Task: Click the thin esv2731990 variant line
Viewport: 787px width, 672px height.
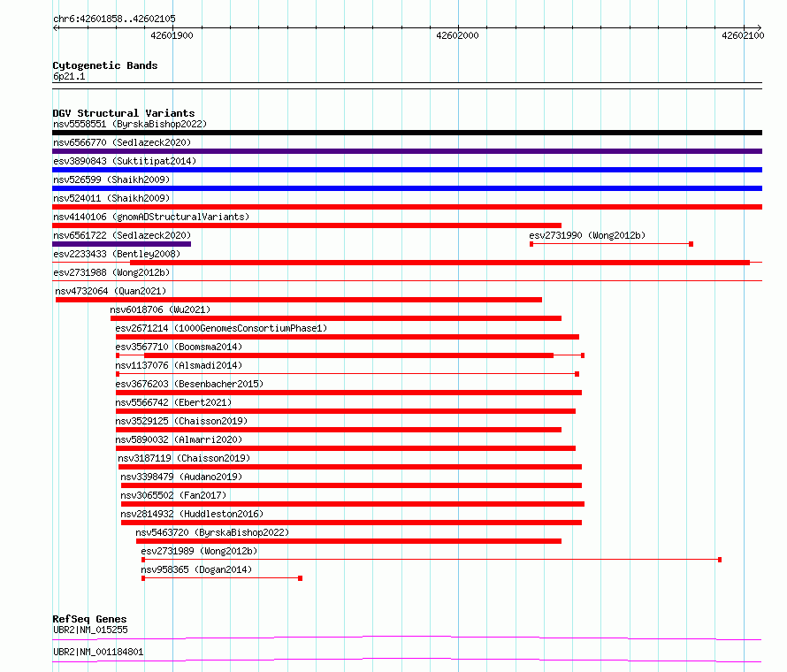Action: [611, 244]
